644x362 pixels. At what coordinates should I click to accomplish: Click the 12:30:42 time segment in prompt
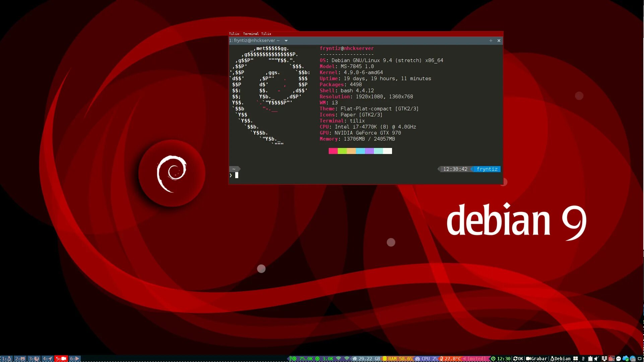click(455, 169)
